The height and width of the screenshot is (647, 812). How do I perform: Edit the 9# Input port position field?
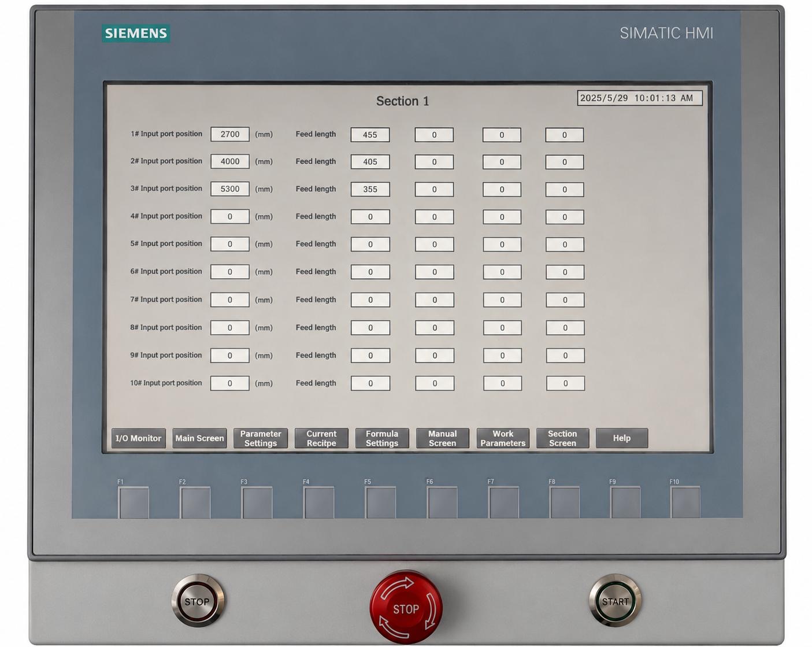click(230, 355)
